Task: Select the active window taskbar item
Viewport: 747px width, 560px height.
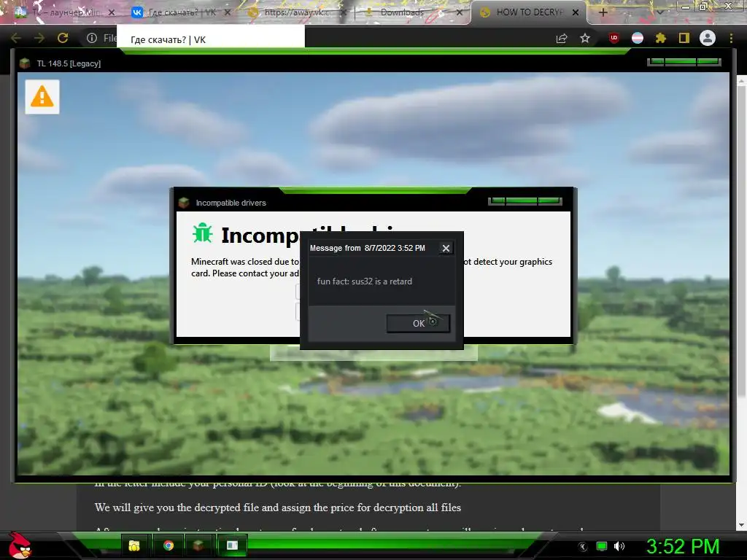Action: 232,545
